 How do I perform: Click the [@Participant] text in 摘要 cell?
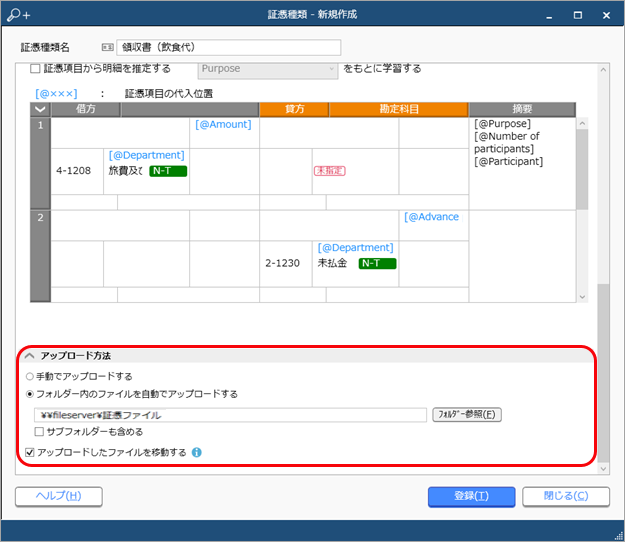[x=508, y=162]
